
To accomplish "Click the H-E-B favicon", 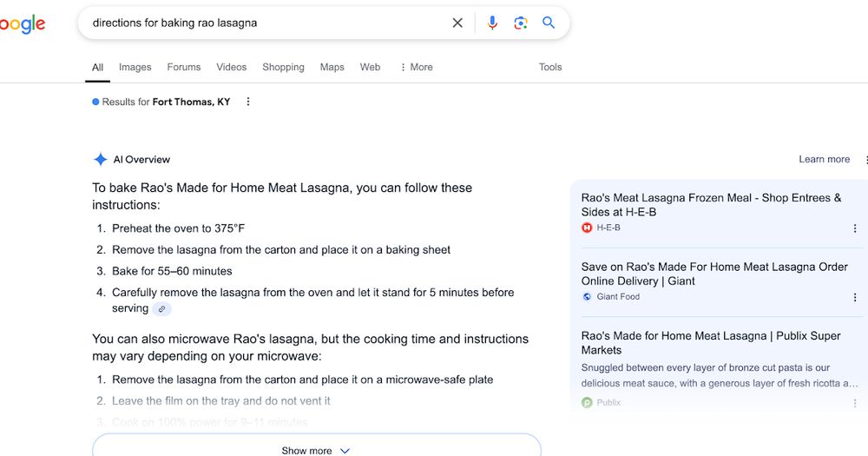I will click(x=587, y=228).
